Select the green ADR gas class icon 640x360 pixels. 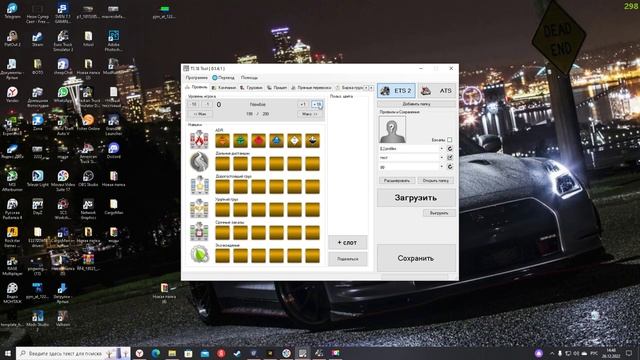(240, 141)
